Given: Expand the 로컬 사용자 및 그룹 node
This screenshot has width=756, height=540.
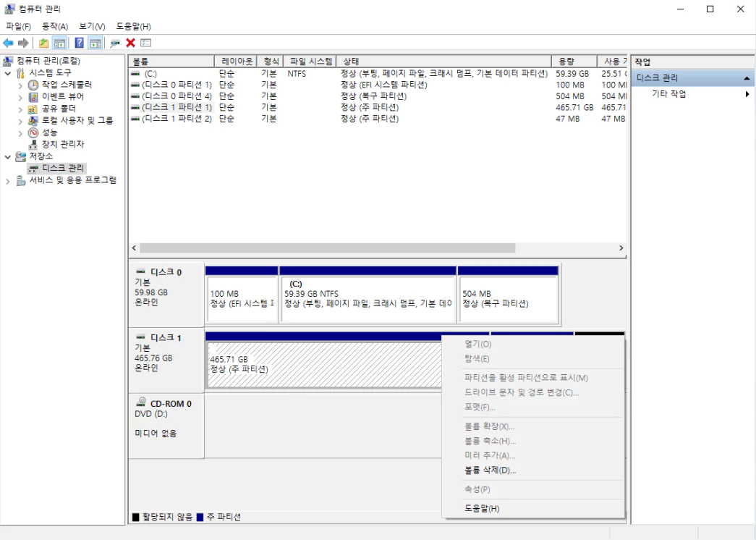Looking at the screenshot, I should [20, 121].
